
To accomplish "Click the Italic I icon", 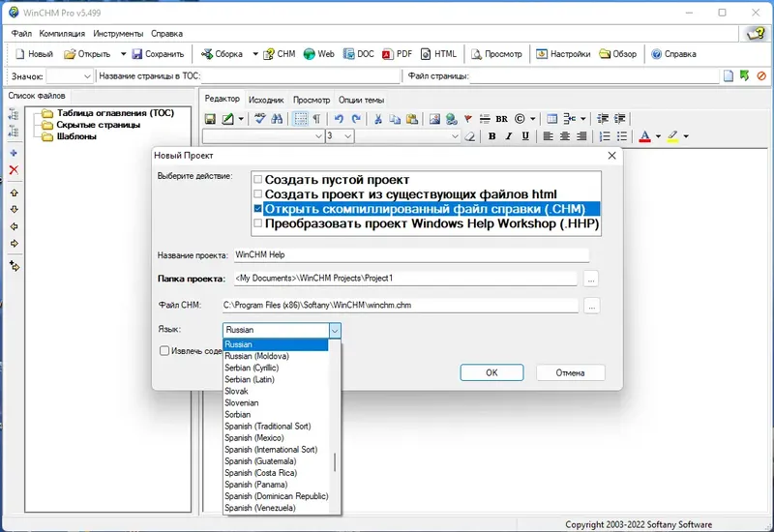I will (509, 136).
